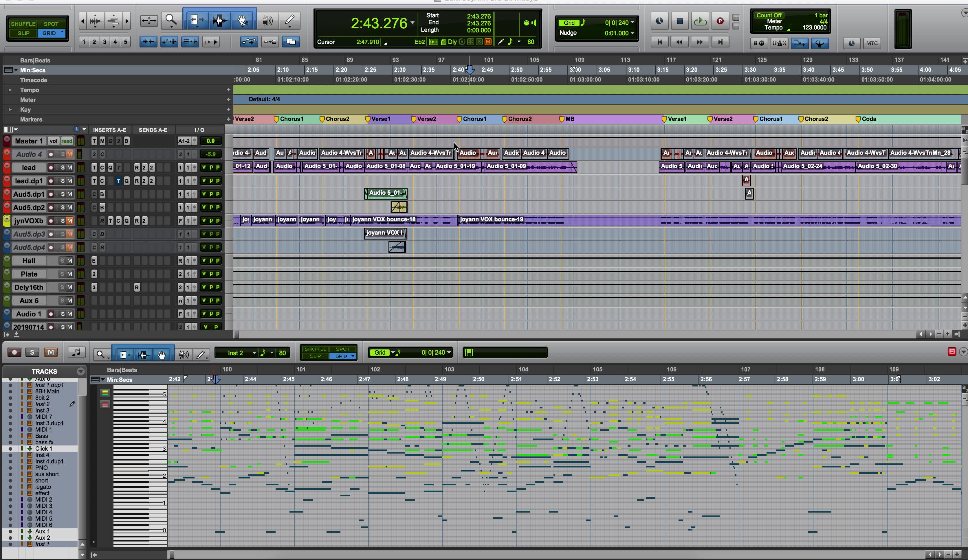Expand the Key ruler
This screenshot has height=560, width=968.
(10, 109)
